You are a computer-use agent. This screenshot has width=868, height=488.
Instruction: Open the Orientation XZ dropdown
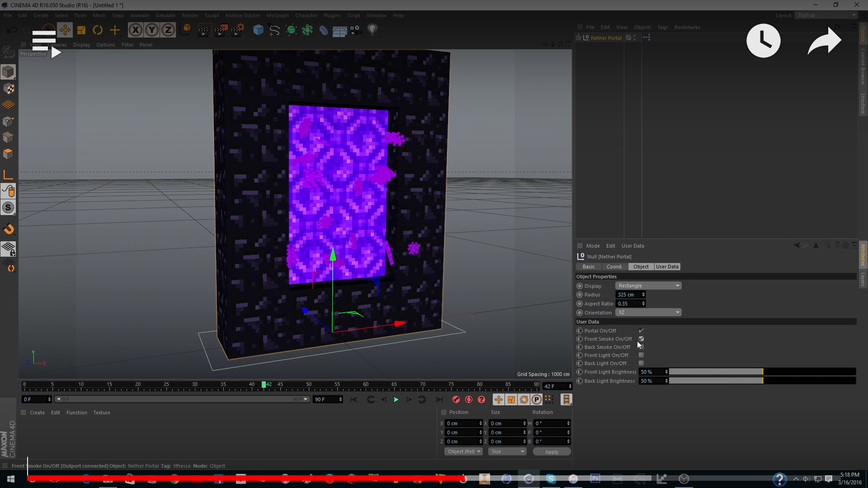click(x=648, y=312)
